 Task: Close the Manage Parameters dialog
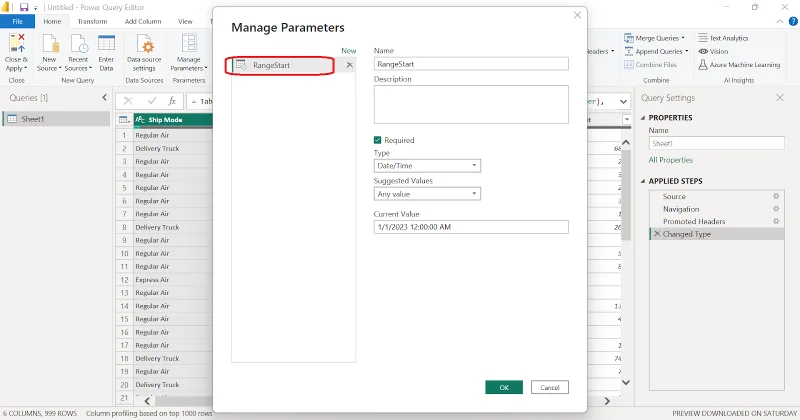(x=577, y=15)
